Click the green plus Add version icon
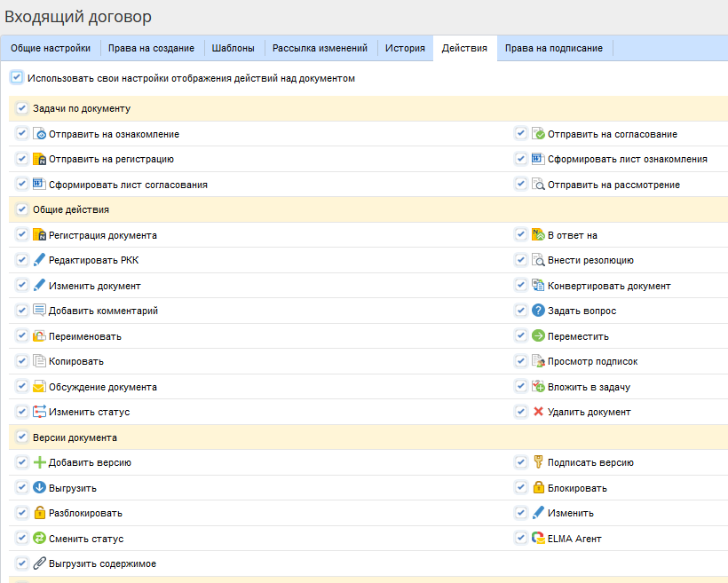Screen dimensions: 728x583 [x=39, y=462]
